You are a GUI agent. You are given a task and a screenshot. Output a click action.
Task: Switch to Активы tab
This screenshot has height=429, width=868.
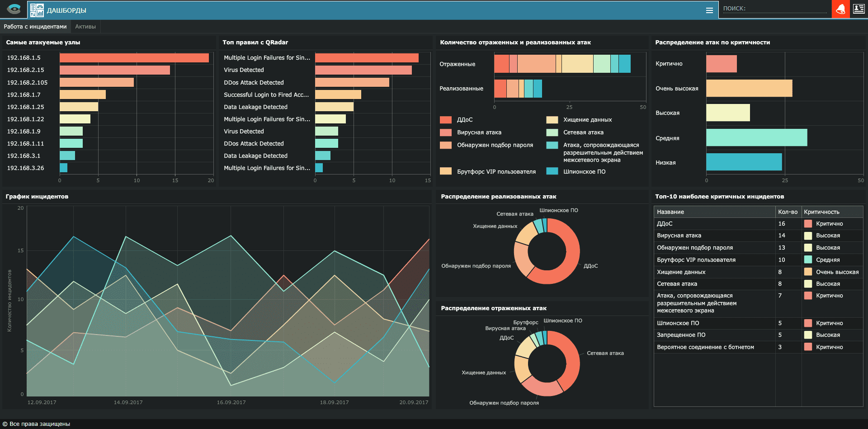coord(85,27)
